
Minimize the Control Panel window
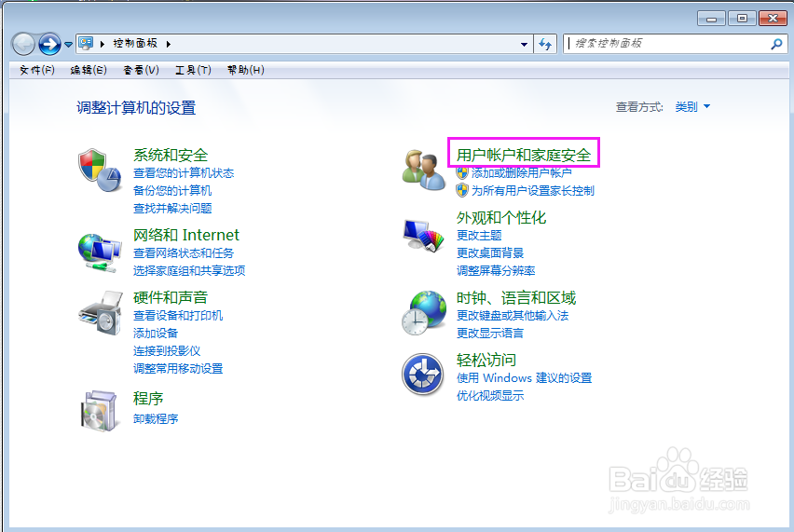coord(711,19)
